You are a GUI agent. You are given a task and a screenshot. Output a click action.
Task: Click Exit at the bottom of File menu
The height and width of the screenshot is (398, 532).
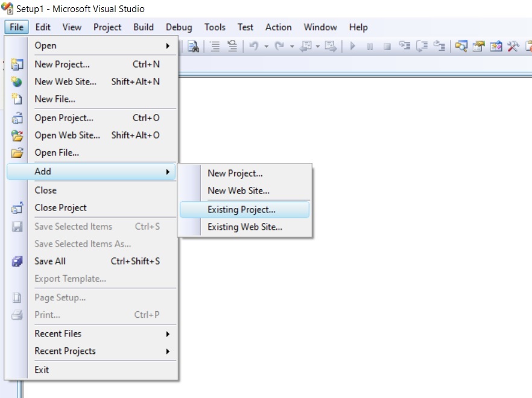coord(42,370)
